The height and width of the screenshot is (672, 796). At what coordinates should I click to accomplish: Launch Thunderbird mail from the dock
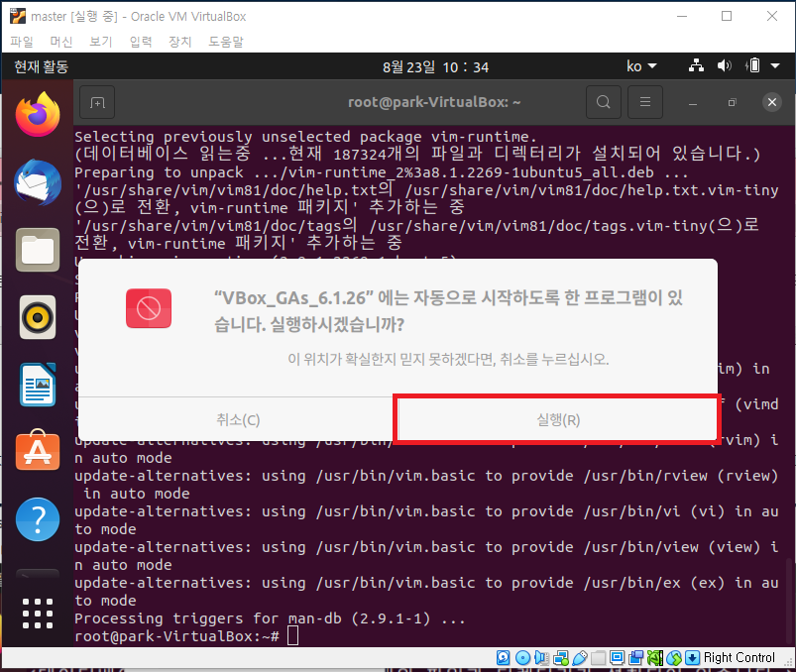(38, 182)
